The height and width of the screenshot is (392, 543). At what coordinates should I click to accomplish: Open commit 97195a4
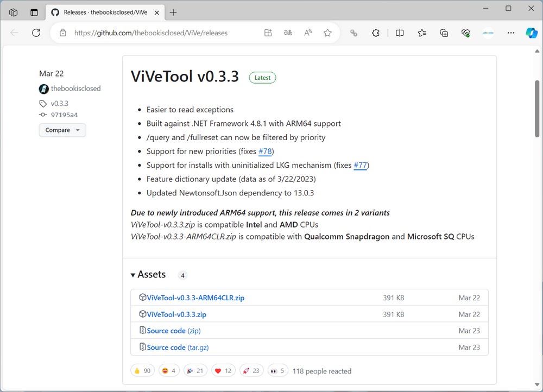pos(64,115)
